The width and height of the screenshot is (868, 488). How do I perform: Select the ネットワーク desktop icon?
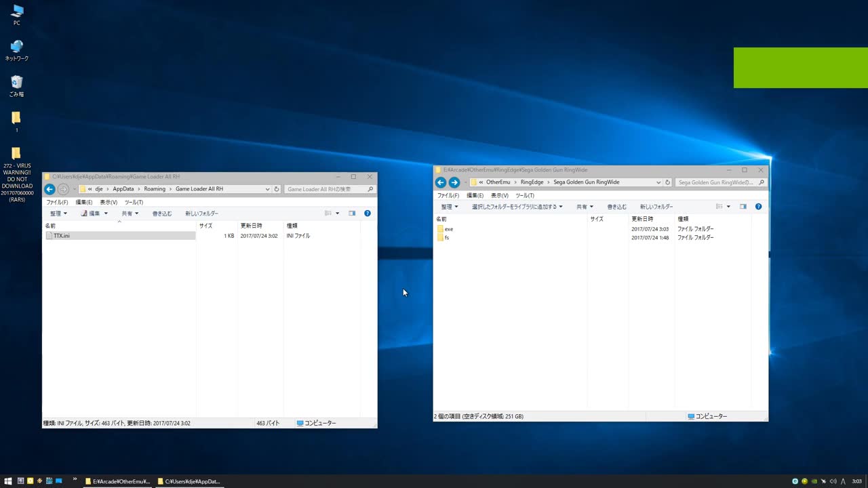coord(17,51)
